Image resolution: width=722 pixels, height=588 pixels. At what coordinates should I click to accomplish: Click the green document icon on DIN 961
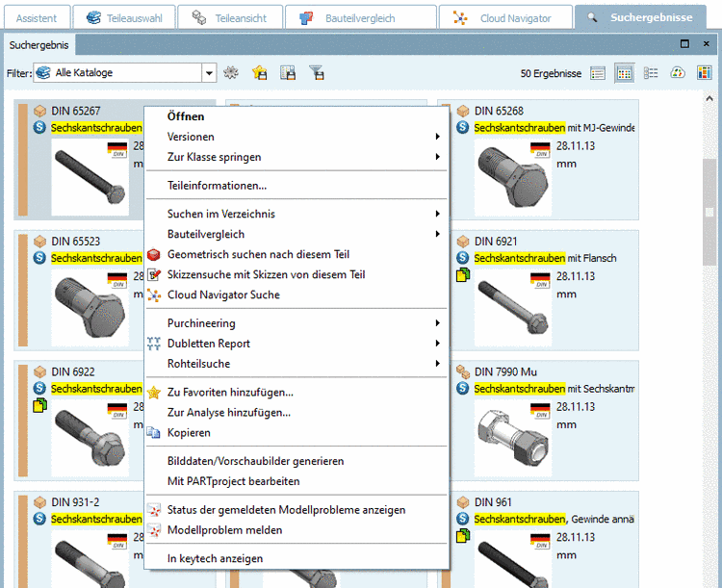(x=463, y=535)
